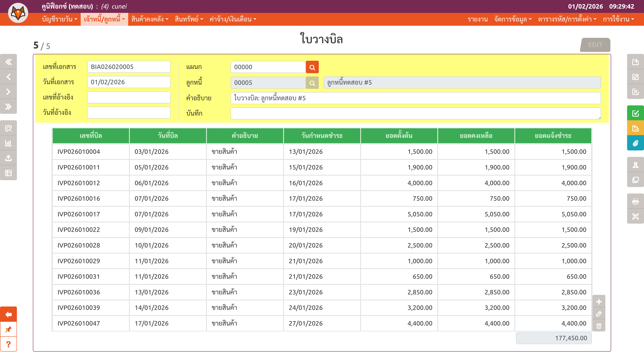
Task: Click the red question mark help icon
Action: click(x=8, y=344)
